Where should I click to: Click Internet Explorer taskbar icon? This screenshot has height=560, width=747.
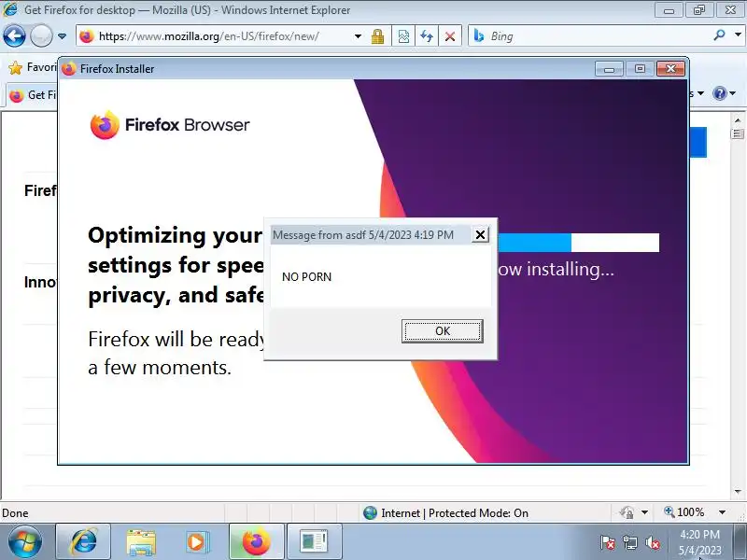83,541
